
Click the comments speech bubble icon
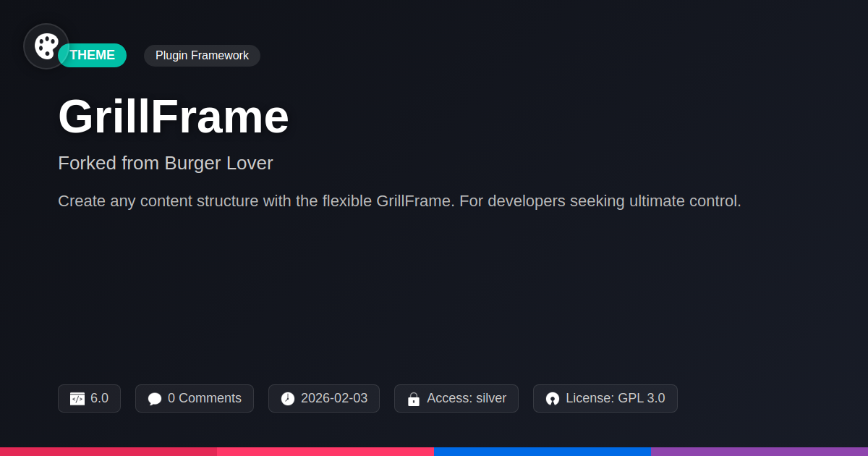(x=155, y=399)
